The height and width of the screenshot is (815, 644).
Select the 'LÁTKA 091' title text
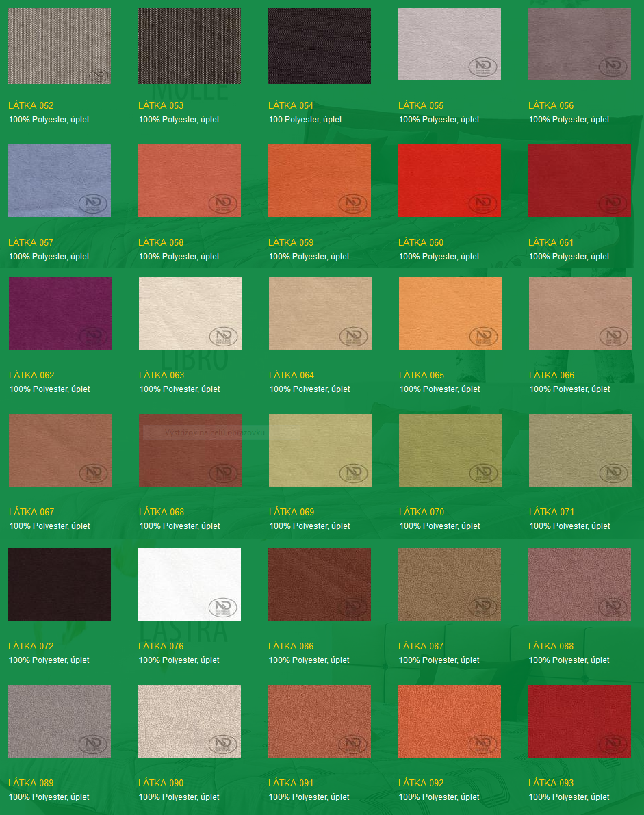click(291, 783)
